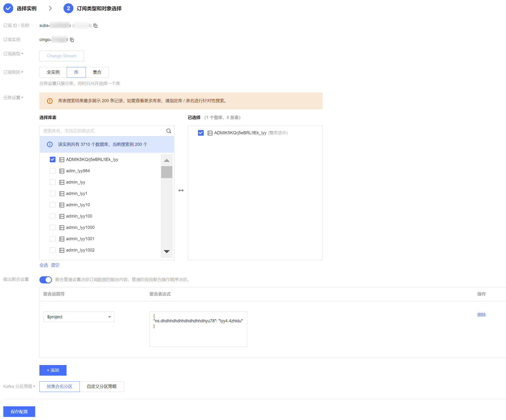This screenshot has height=420, width=506.
Task: Click the 删除 link for aggregation row
Action: [x=481, y=315]
